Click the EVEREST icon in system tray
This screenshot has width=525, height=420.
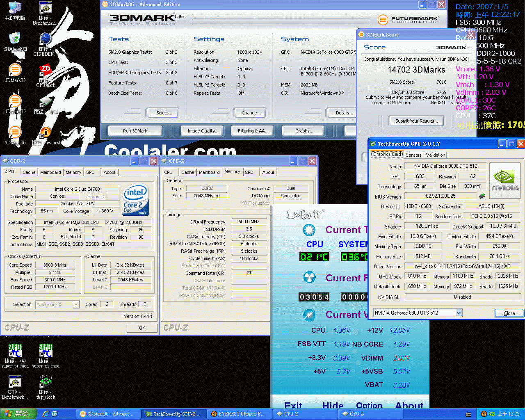tap(484, 414)
